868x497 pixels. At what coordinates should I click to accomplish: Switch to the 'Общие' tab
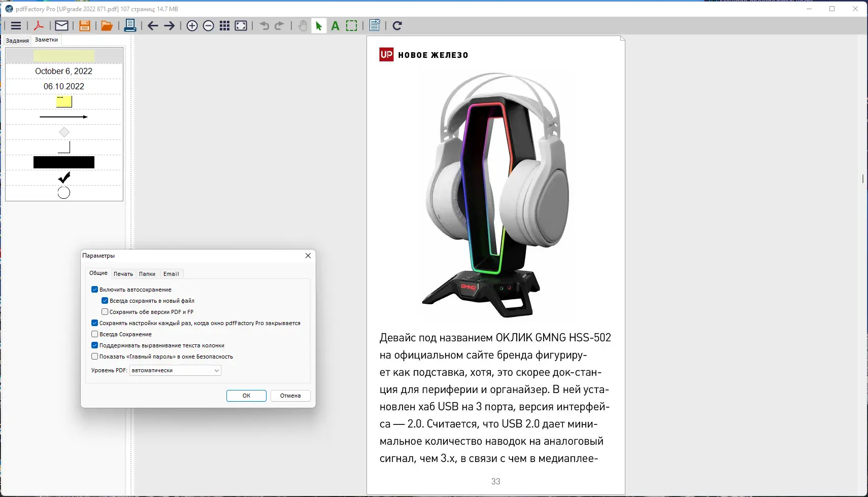pos(98,273)
